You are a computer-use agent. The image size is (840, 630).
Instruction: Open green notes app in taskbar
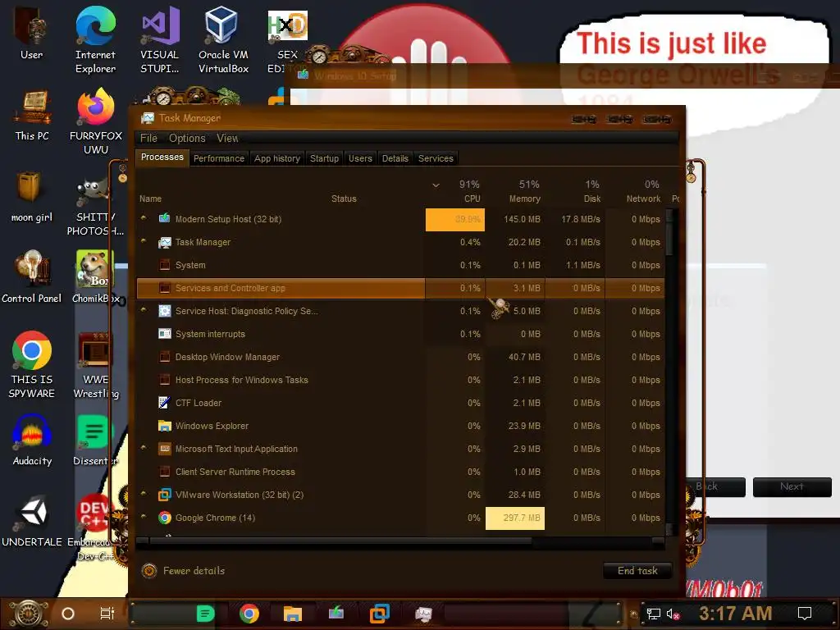[205, 614]
